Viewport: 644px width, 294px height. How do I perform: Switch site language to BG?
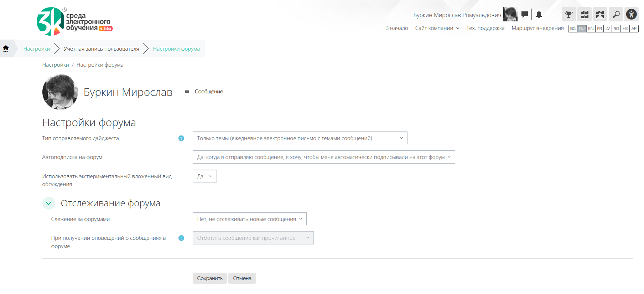573,29
